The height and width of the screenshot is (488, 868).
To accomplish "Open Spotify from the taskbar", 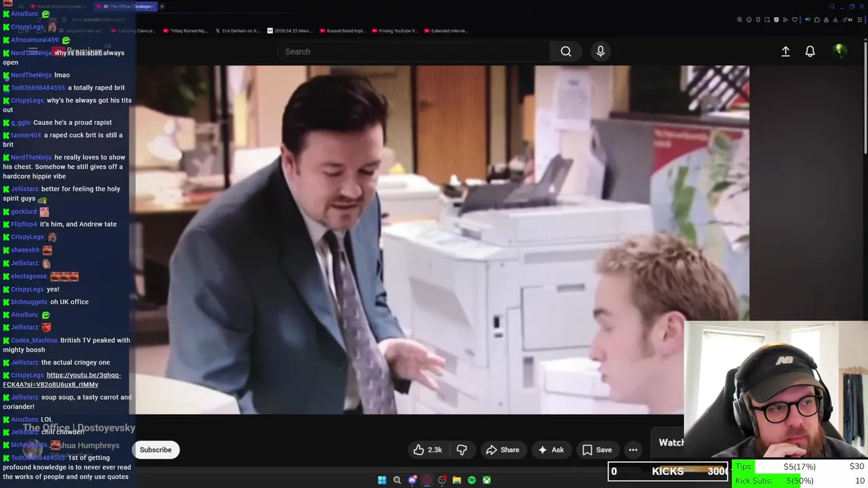I will (x=471, y=480).
